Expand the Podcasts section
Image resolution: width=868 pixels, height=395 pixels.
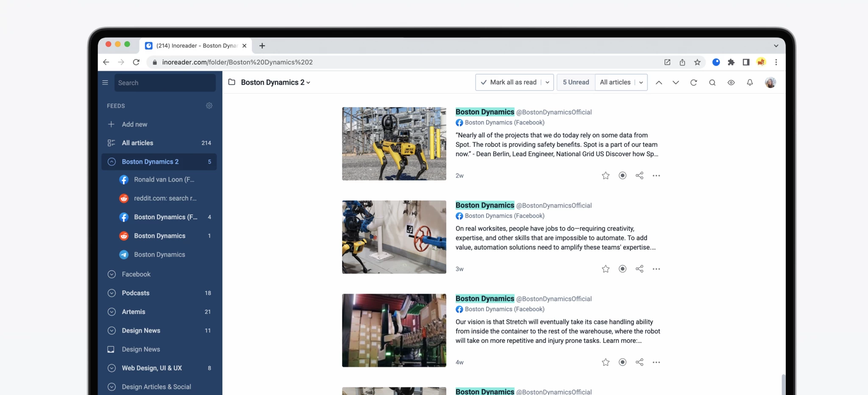[111, 293]
